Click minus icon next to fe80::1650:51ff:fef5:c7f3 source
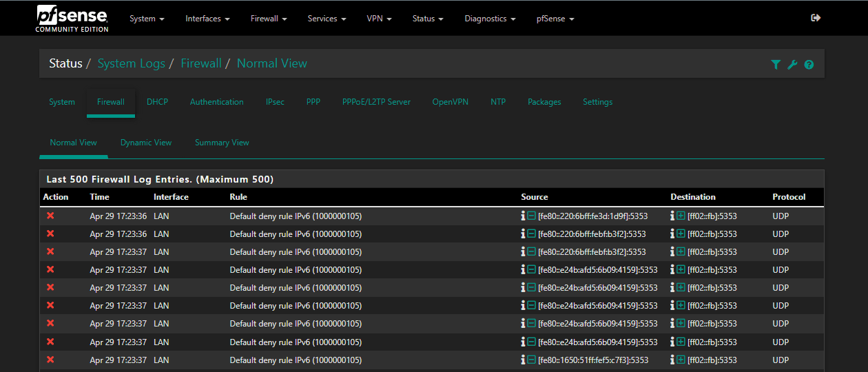 [531, 359]
